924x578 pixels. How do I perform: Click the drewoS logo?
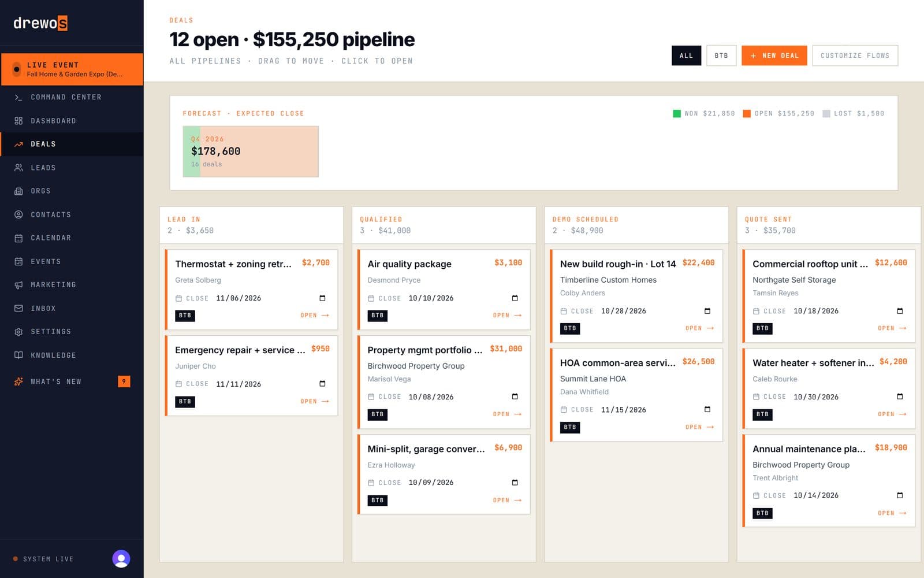40,23
